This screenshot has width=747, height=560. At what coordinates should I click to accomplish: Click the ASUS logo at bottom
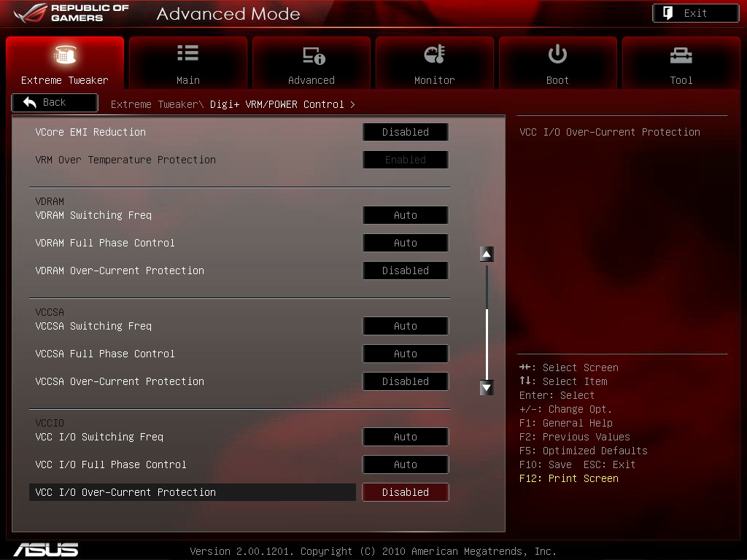tap(46, 549)
